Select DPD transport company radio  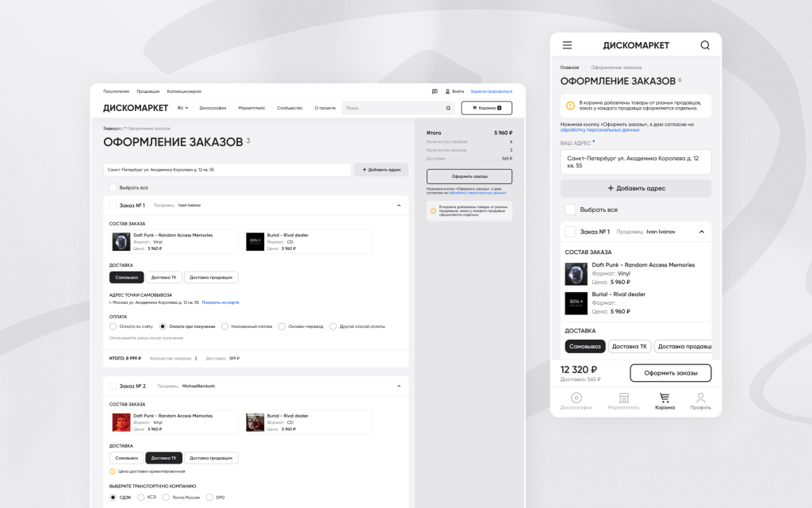point(209,497)
